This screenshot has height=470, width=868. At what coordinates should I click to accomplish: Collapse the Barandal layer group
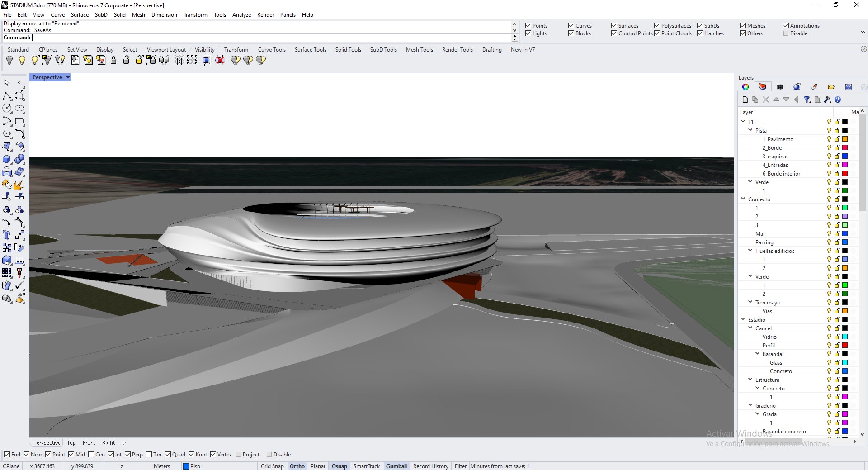(x=757, y=353)
